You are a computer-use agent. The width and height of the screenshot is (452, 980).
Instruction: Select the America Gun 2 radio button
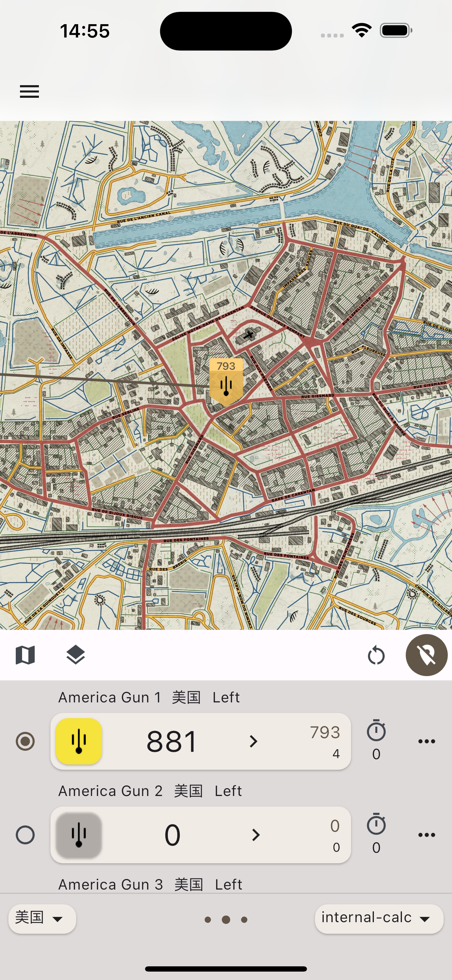26,835
